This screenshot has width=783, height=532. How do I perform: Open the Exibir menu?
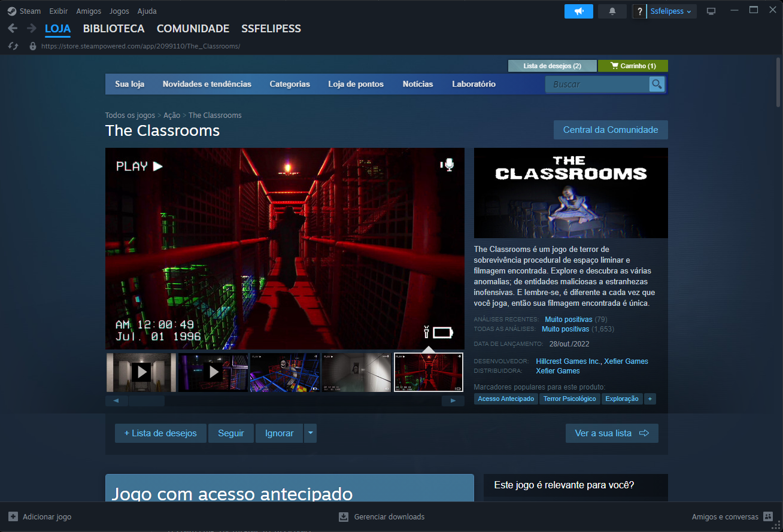pyautogui.click(x=59, y=11)
